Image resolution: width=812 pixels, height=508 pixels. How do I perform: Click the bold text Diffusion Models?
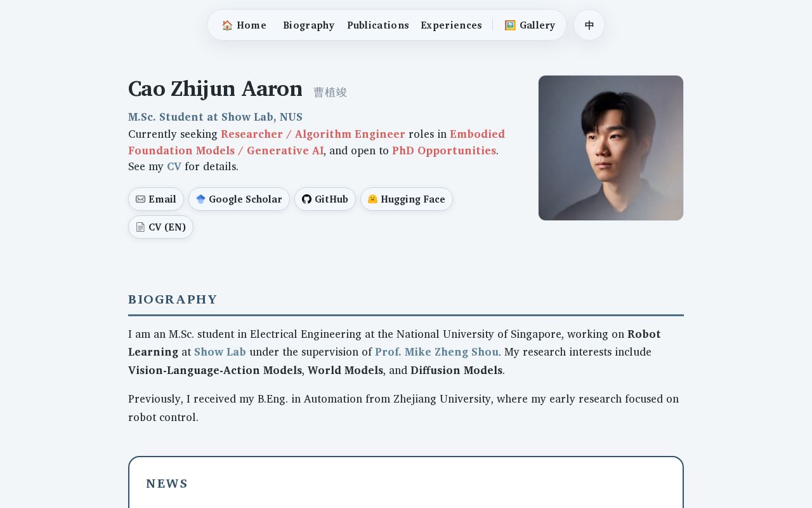[x=456, y=371]
